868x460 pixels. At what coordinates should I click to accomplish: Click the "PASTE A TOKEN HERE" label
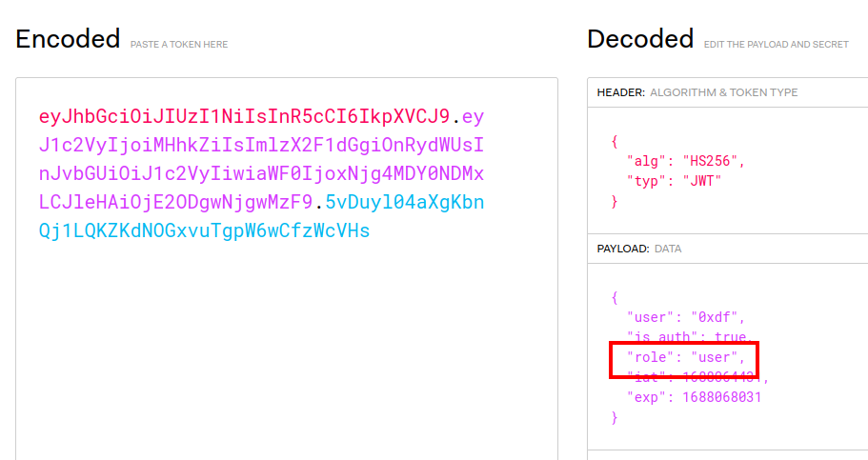tap(179, 44)
